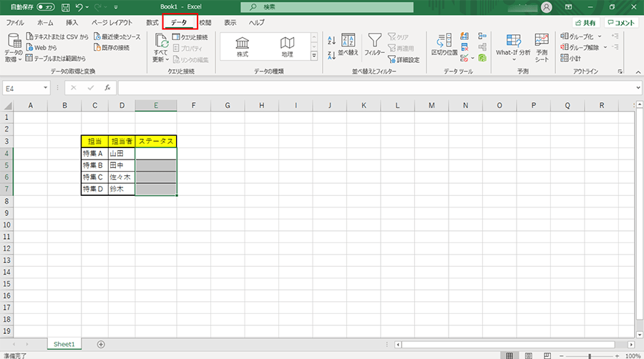This screenshot has width=644, height=359.
Task: Click 区切り位置 text to columns
Action: (x=444, y=45)
